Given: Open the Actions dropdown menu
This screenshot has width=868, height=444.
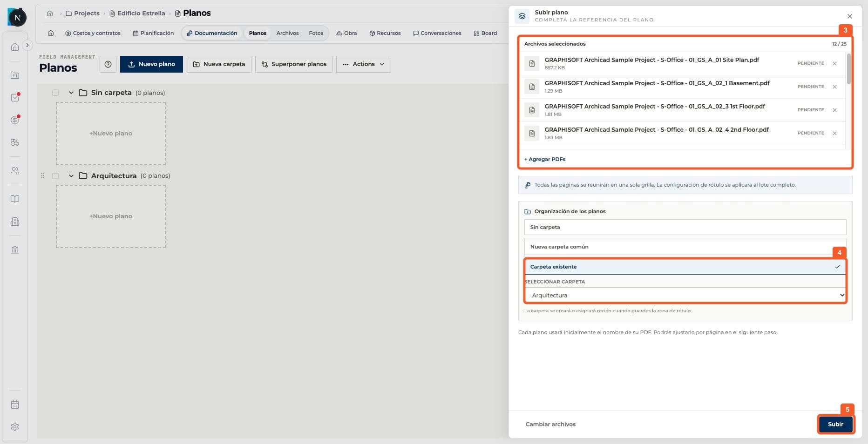Looking at the screenshot, I should (363, 64).
